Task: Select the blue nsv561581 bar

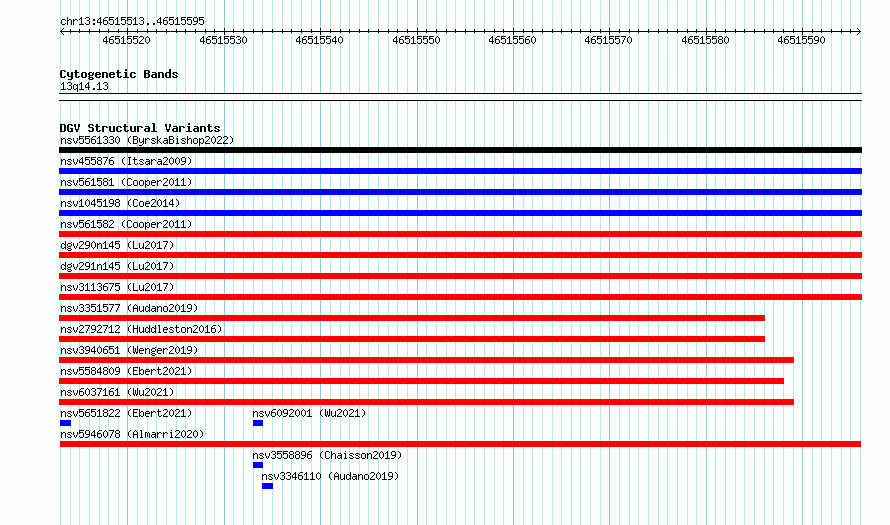Action: click(460, 192)
